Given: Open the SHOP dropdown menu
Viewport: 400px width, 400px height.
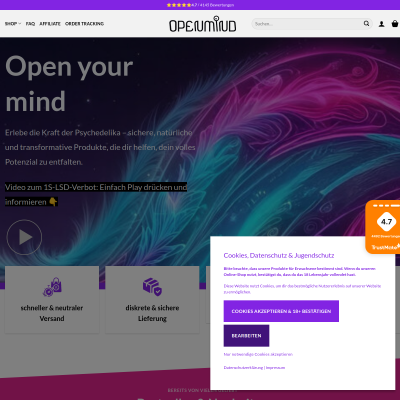Looking at the screenshot, I should click(13, 24).
